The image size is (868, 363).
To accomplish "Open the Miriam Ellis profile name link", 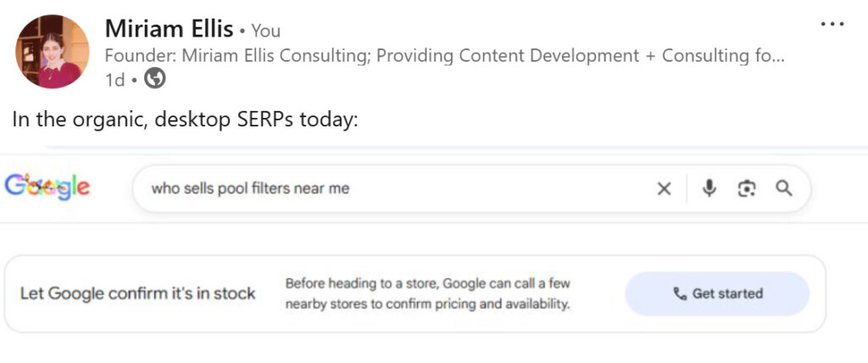I will [169, 29].
